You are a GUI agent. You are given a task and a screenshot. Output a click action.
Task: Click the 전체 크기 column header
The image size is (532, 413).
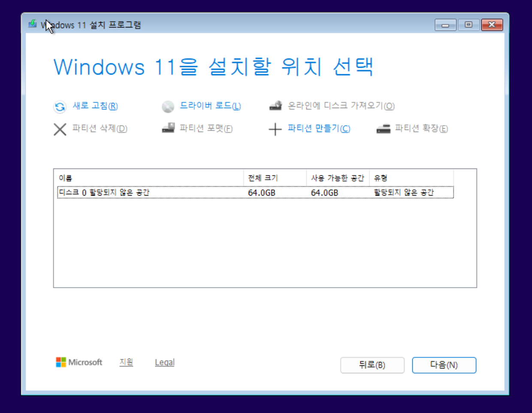click(x=275, y=178)
